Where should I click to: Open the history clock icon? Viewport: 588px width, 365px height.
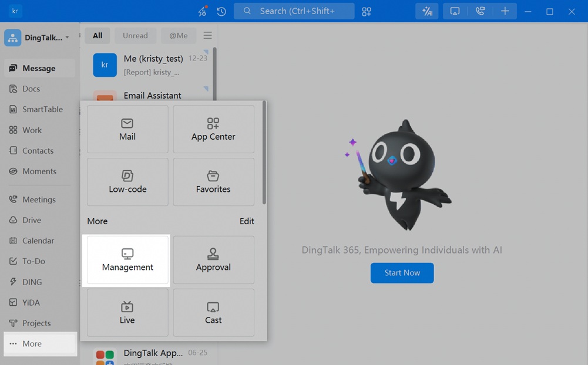coord(221,11)
